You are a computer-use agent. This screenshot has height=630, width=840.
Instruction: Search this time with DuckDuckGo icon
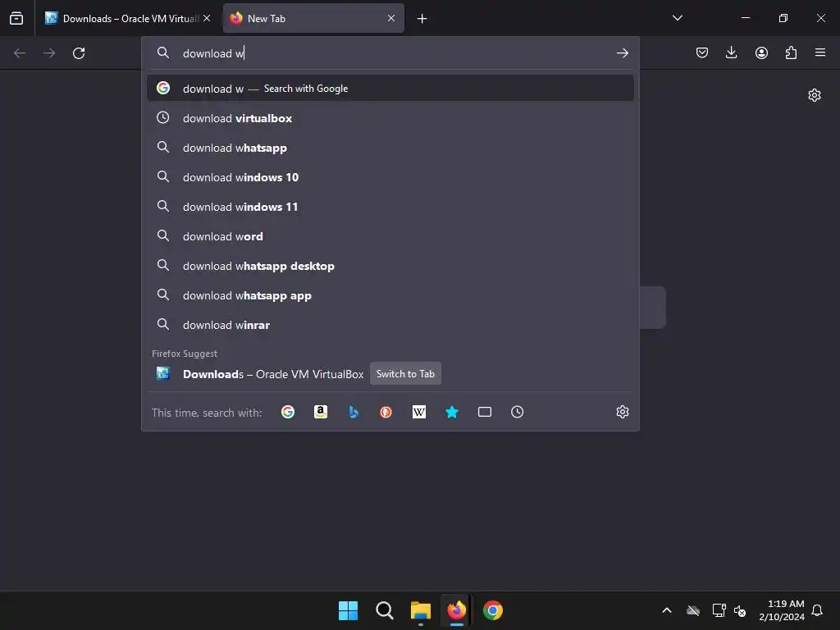386,412
